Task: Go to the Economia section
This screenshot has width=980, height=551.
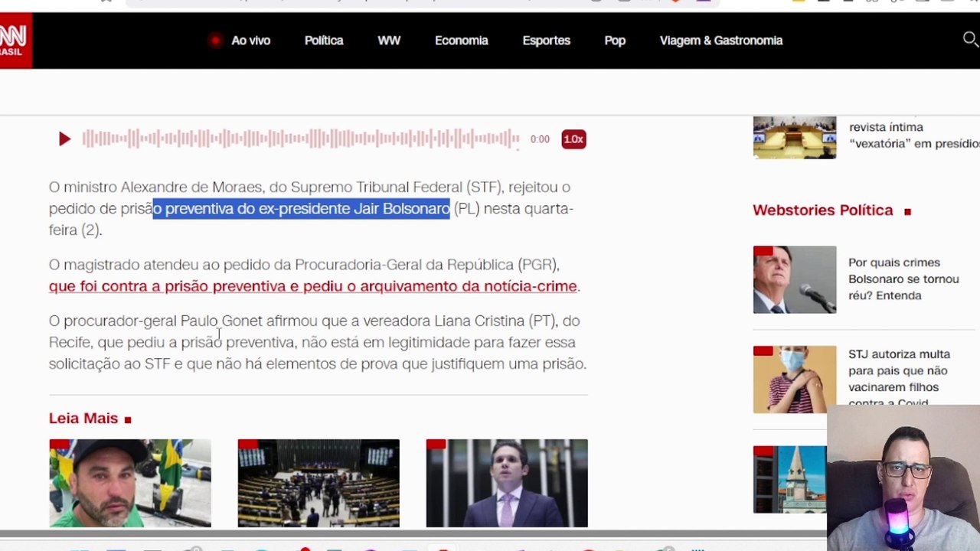Action: pos(461,41)
